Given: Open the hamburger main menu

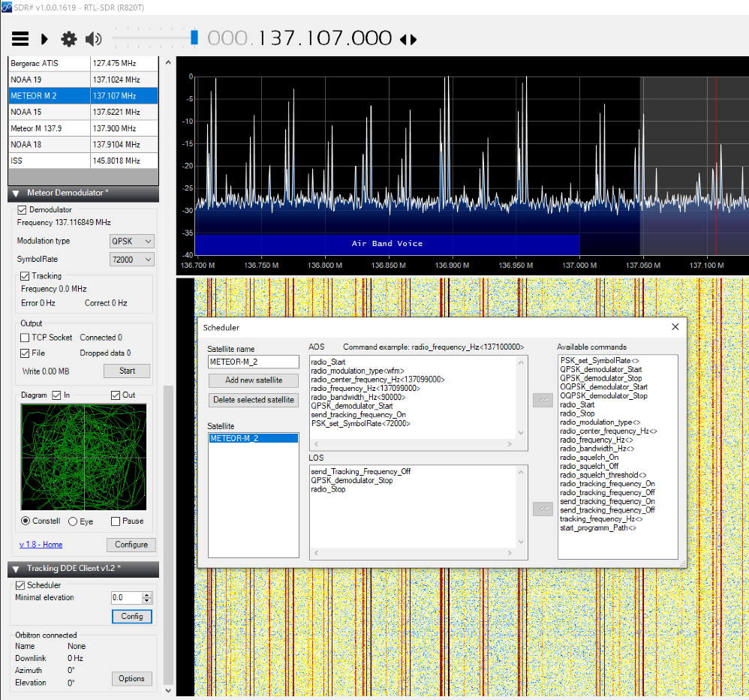Looking at the screenshot, I should (x=20, y=39).
